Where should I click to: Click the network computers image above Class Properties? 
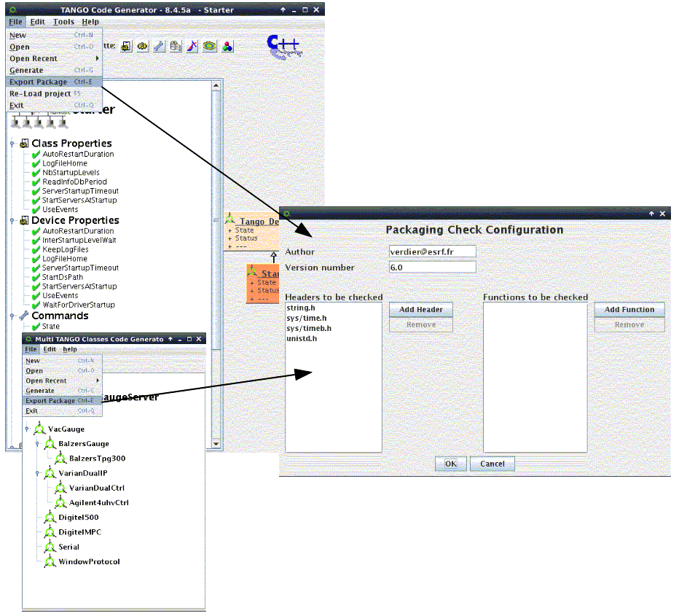(x=39, y=121)
